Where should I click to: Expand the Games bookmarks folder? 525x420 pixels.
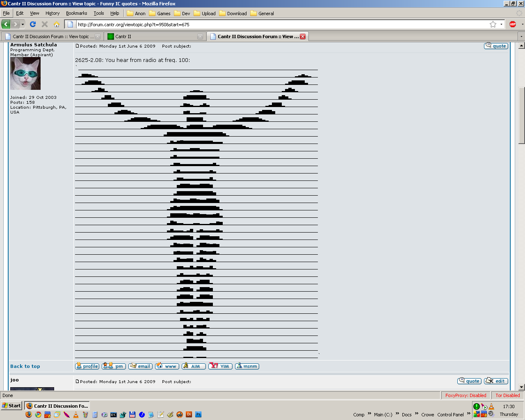(x=160, y=14)
